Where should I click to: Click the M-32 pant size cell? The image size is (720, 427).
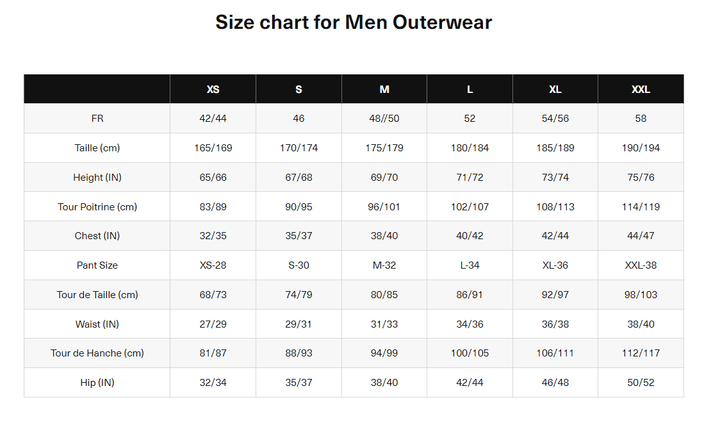click(384, 265)
